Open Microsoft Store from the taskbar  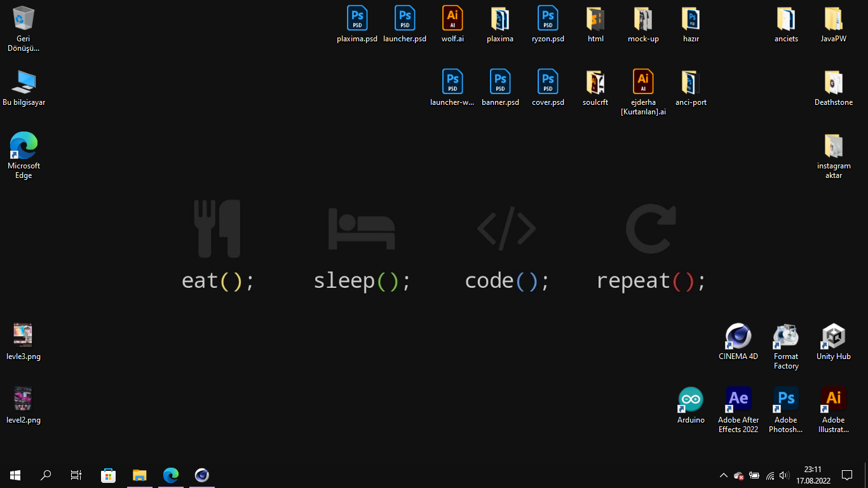point(109,475)
